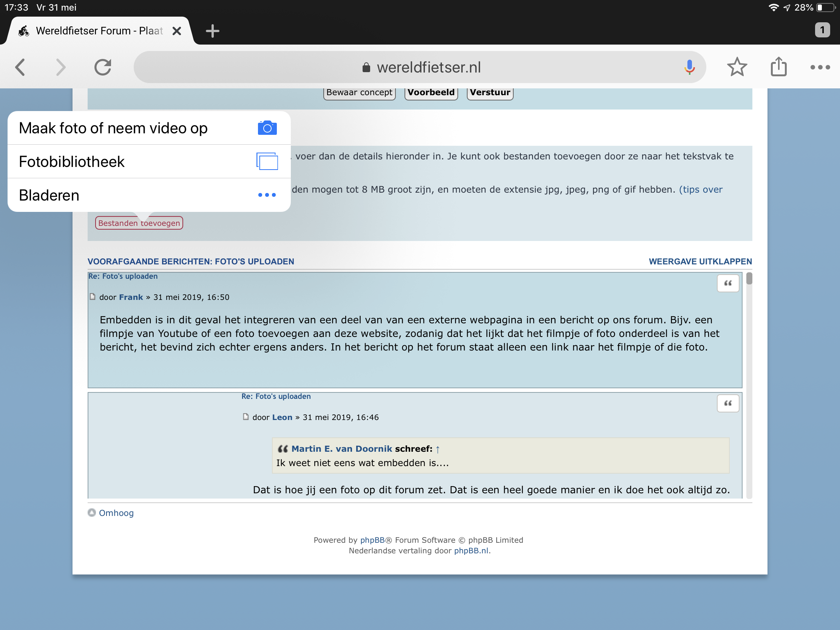Quote Frank's post with quote icon
The width and height of the screenshot is (840, 630).
click(727, 283)
